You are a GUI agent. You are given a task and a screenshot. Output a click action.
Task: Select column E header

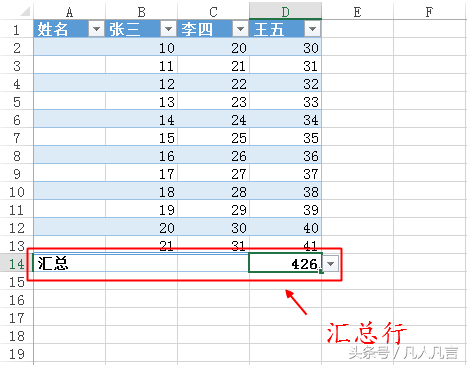pyautogui.click(x=357, y=12)
